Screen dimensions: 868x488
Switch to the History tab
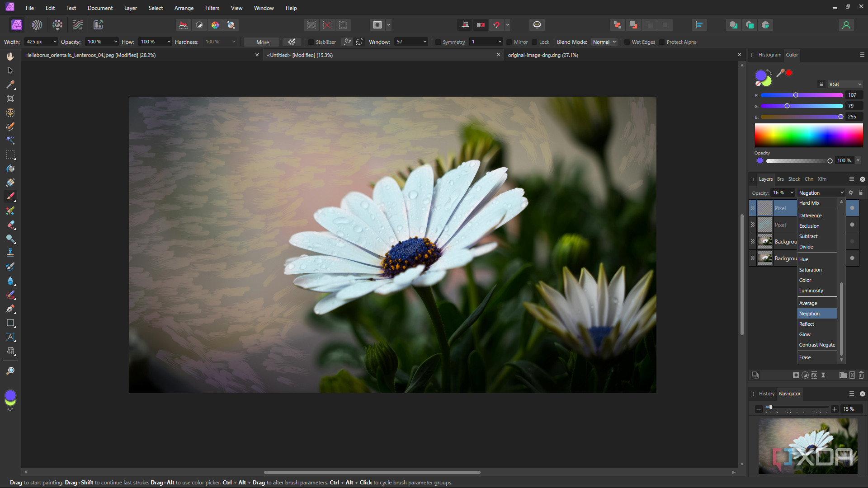tap(766, 394)
